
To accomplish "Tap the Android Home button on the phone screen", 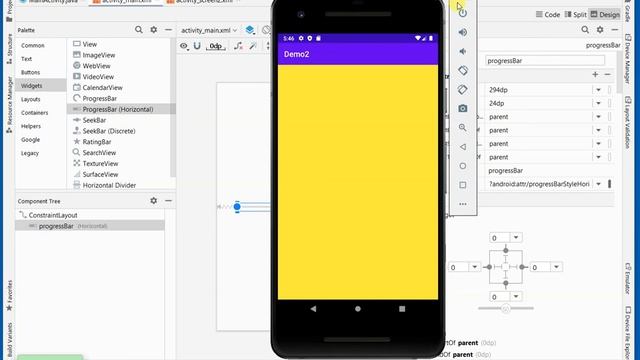I will [358, 309].
